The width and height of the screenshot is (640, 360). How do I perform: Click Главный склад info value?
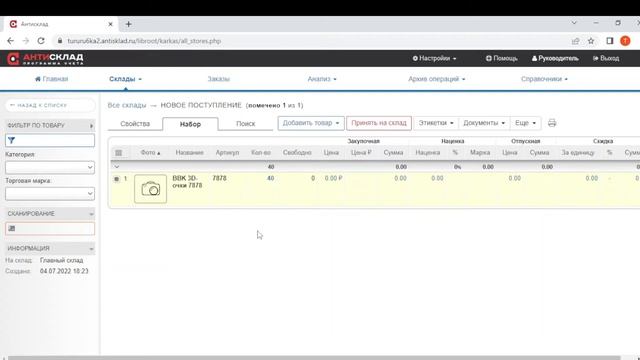pos(62,260)
